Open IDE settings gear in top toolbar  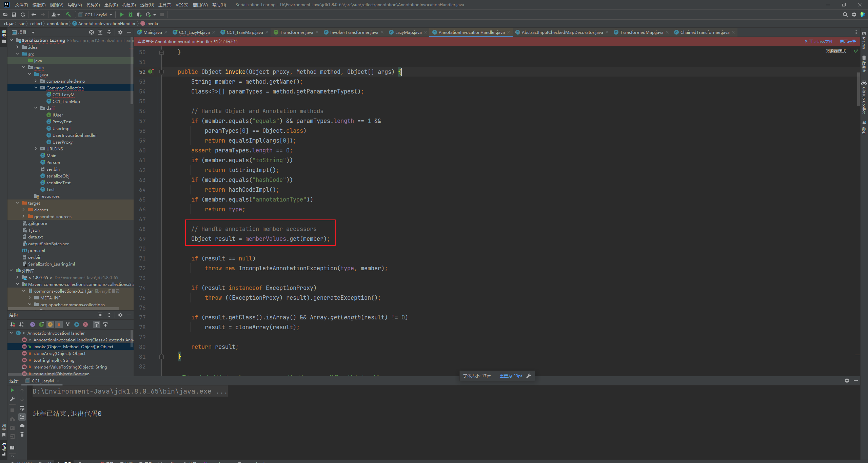tap(854, 15)
